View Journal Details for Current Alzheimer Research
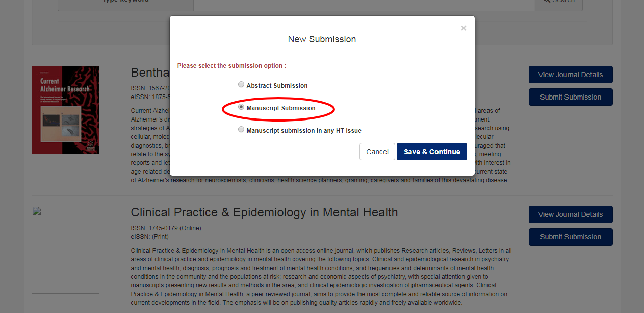The width and height of the screenshot is (644, 313). coord(570,75)
